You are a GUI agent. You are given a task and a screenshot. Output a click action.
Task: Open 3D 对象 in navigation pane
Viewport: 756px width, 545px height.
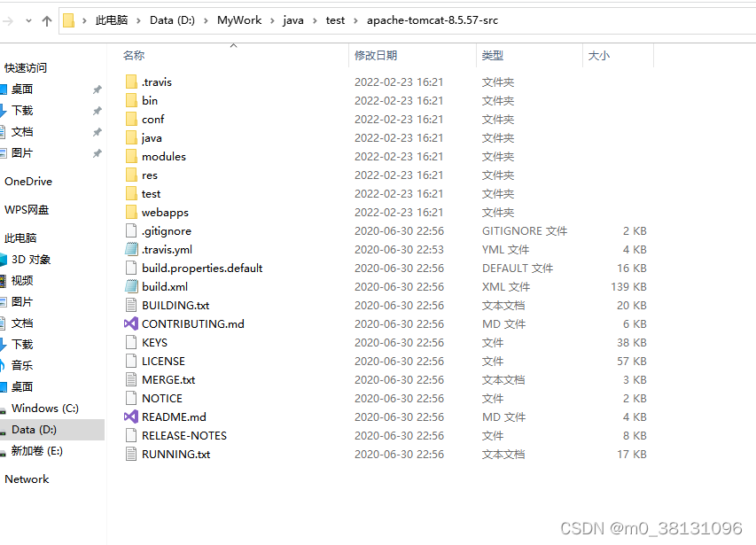(31, 260)
